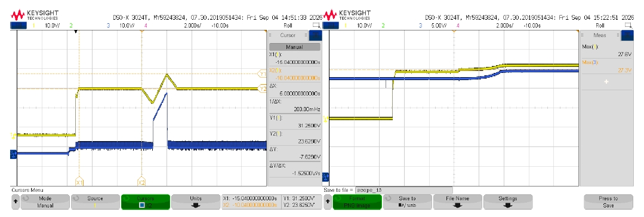Click the blue menu icon beside channel 1, left scope

point(19,26)
